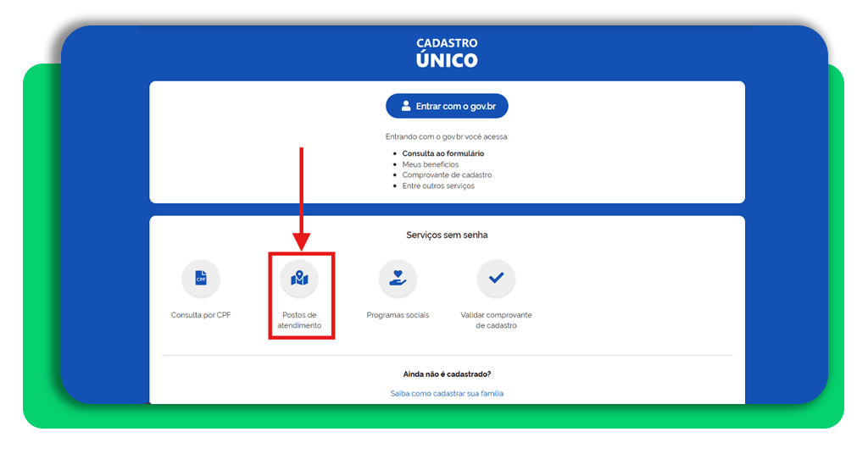The width and height of the screenshot is (868, 454).
Task: Select the Postos de atendimento map icon
Action: click(x=299, y=278)
